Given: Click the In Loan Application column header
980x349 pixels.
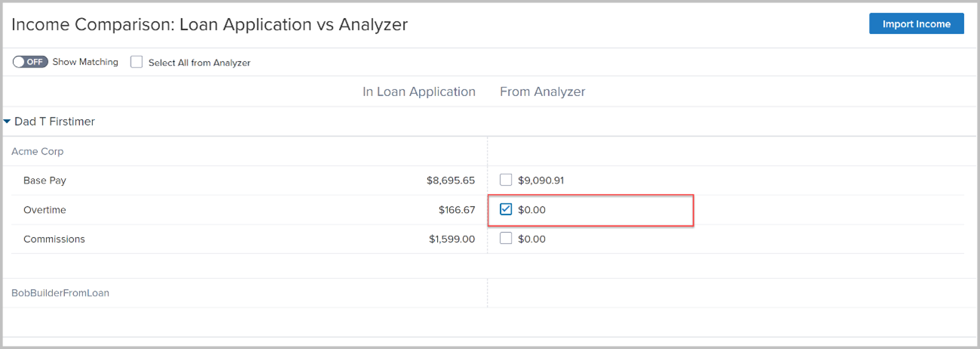Looking at the screenshot, I should click(419, 91).
